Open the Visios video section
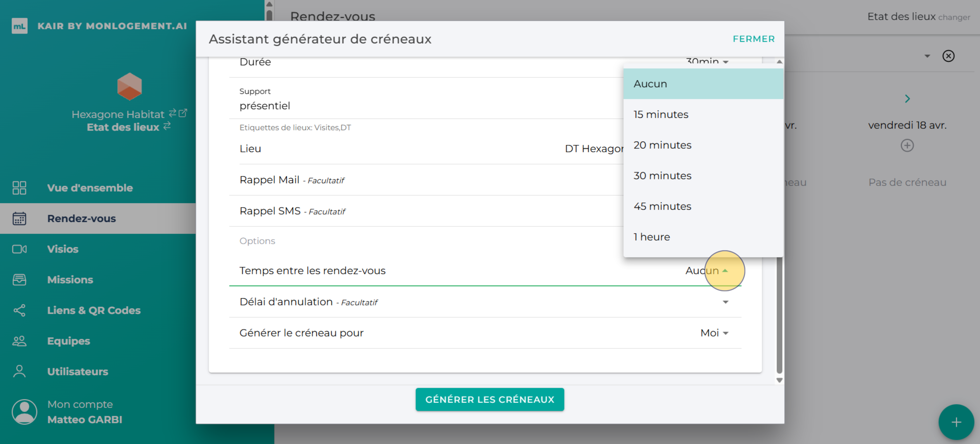The image size is (980, 444). pyautogui.click(x=19, y=249)
